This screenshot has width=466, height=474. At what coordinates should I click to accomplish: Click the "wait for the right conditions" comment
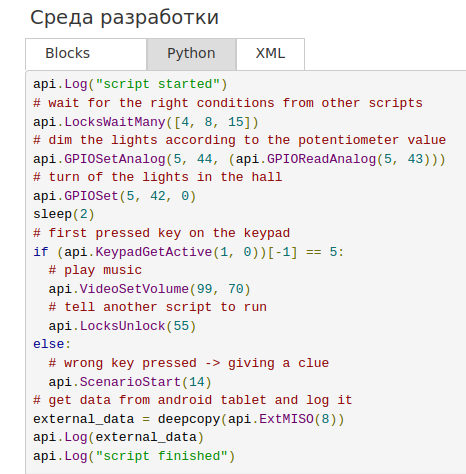tap(228, 103)
